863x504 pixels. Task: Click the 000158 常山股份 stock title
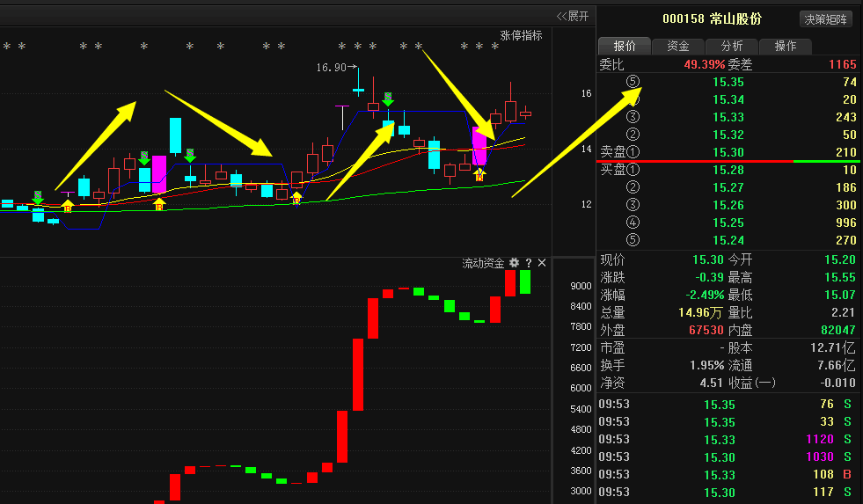(x=712, y=19)
